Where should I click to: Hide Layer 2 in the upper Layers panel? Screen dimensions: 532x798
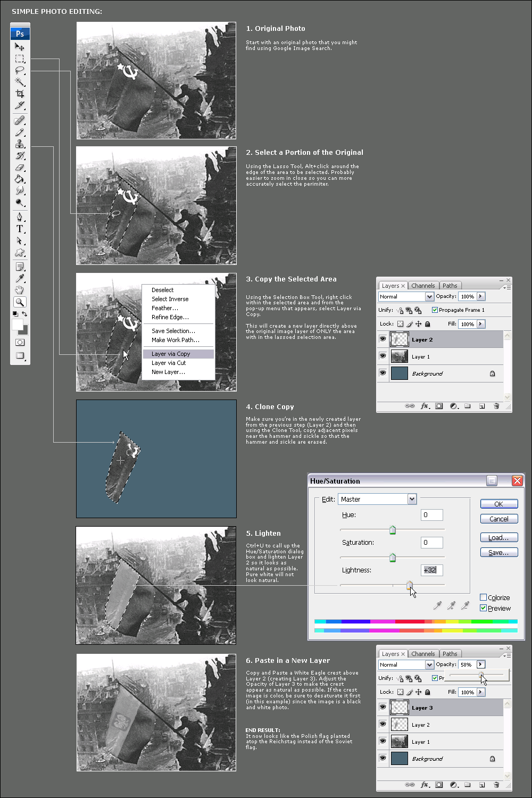(x=383, y=339)
